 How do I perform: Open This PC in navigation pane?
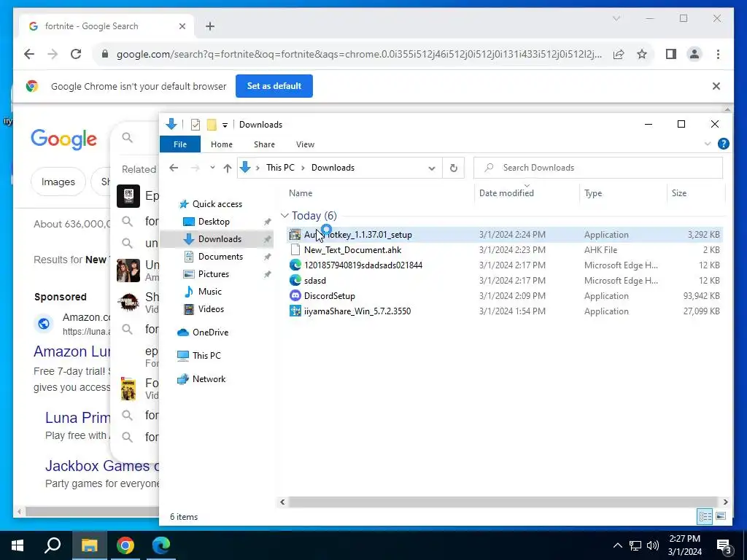[206, 356]
